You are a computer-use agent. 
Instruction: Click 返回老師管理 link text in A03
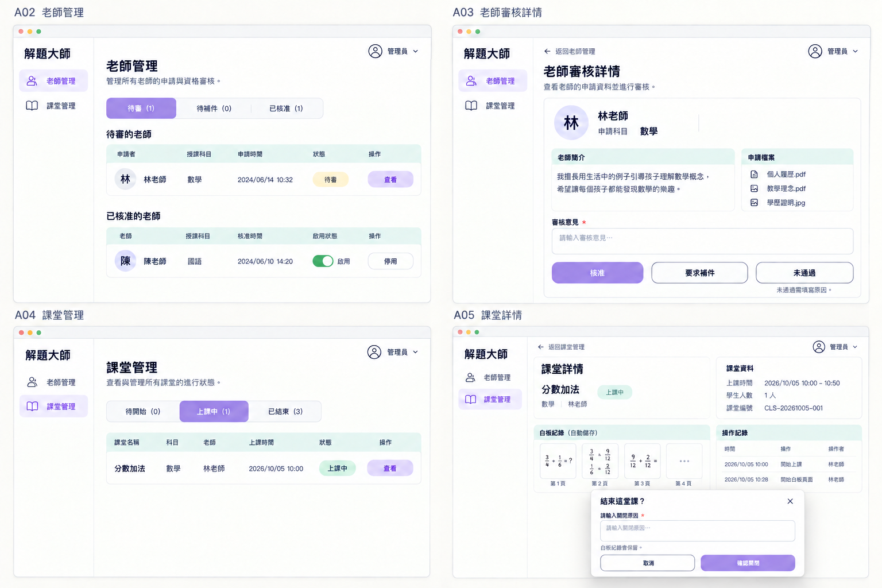coord(575,51)
